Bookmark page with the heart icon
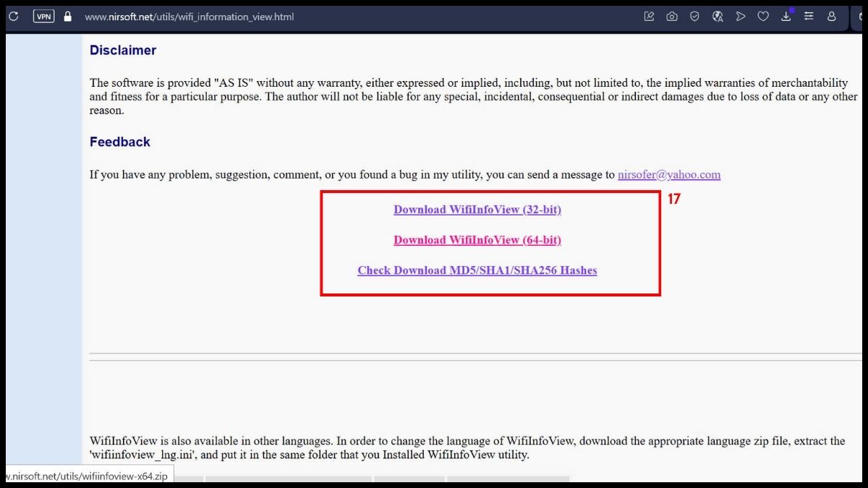Image resolution: width=868 pixels, height=488 pixels. coord(763,17)
